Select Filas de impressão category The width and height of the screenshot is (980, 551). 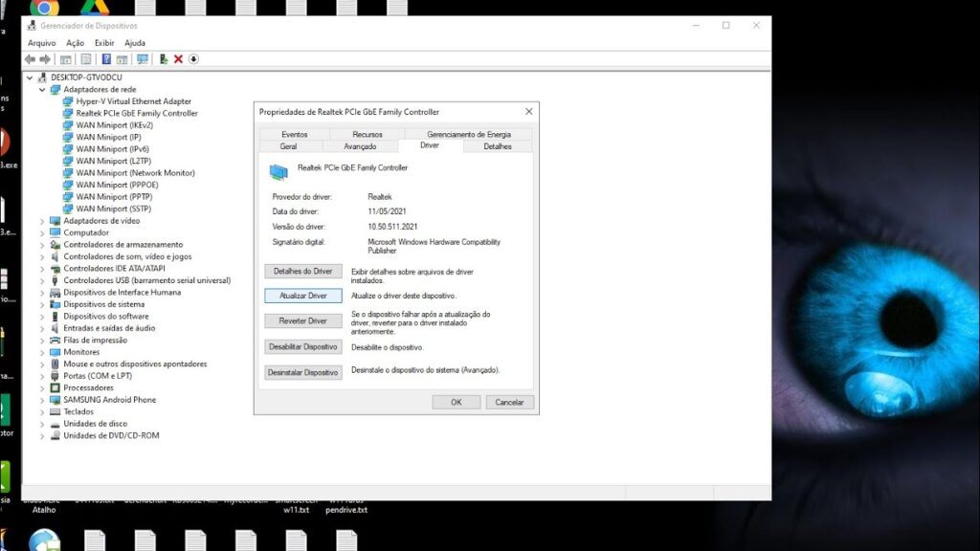(x=95, y=341)
